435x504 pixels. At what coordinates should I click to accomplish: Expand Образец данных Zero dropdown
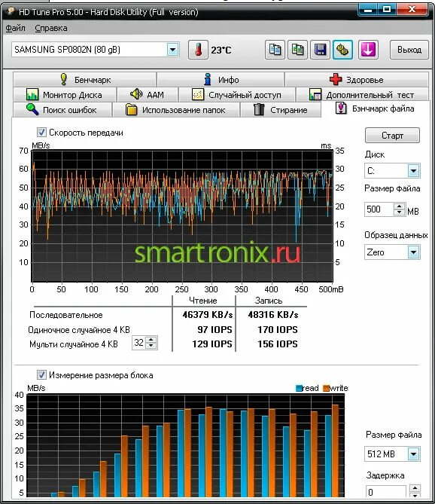413,252
